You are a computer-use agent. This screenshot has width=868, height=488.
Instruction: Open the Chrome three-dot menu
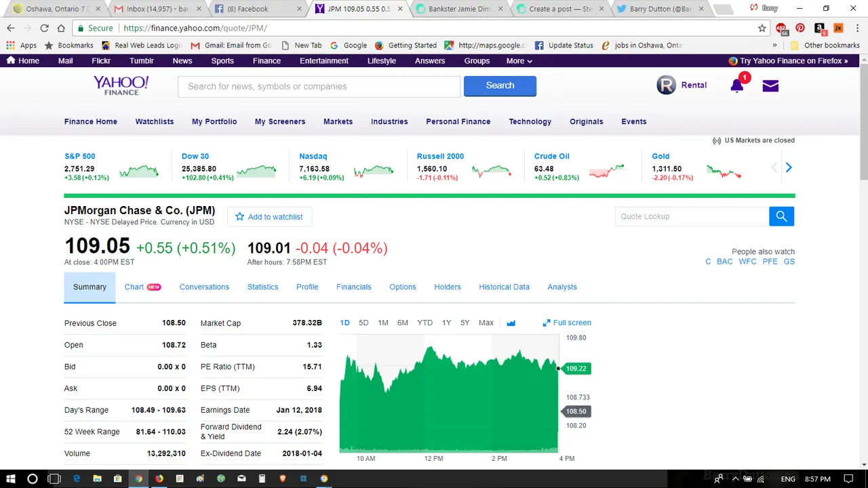coord(857,28)
